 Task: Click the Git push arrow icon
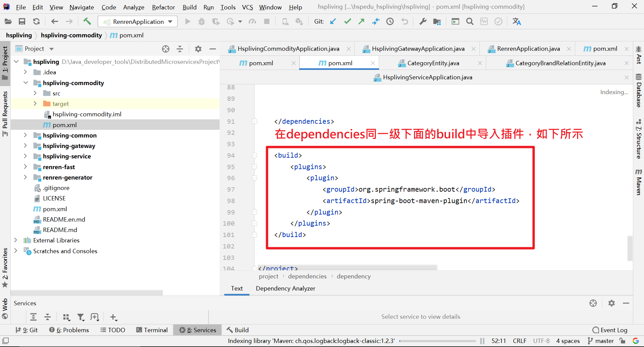pyautogui.click(x=362, y=22)
